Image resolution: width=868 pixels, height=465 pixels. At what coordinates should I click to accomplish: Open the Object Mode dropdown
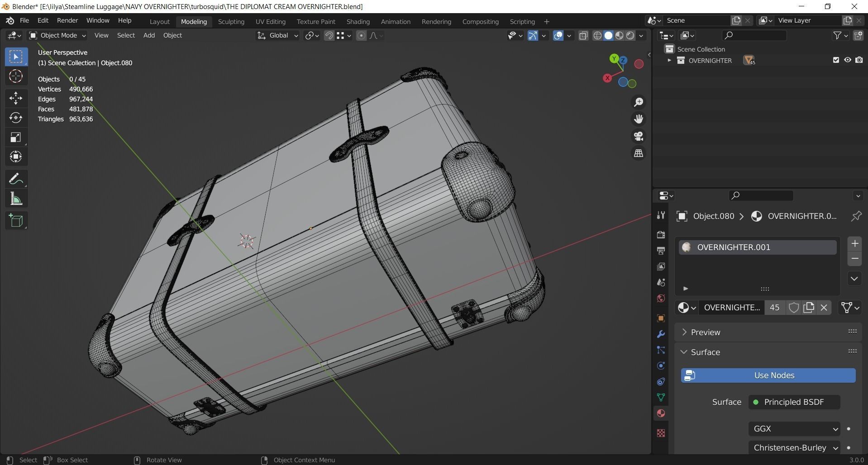57,35
